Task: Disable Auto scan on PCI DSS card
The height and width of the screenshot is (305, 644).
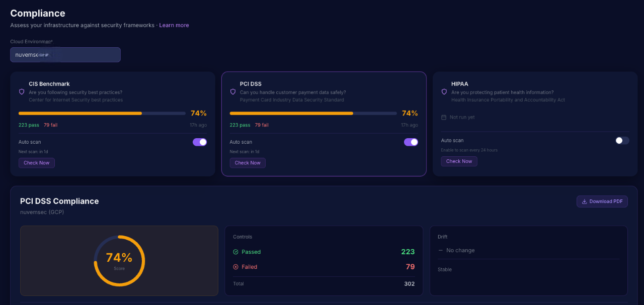Action: (x=411, y=142)
